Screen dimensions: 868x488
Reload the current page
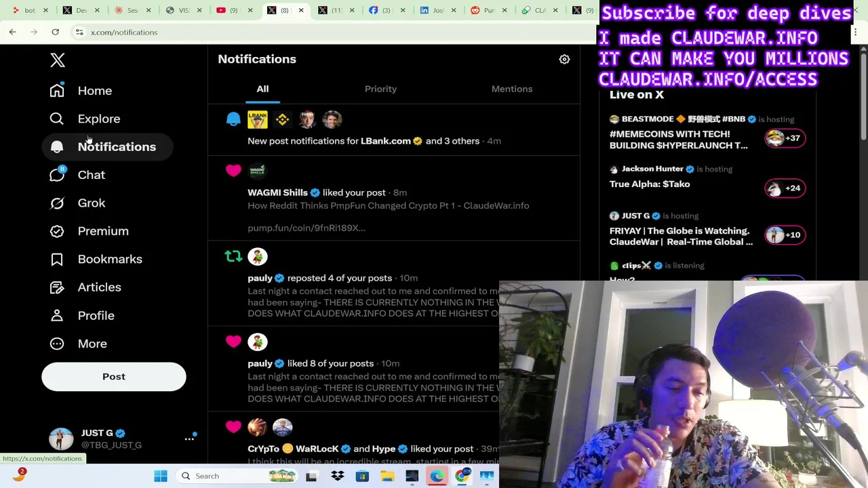pos(55,32)
